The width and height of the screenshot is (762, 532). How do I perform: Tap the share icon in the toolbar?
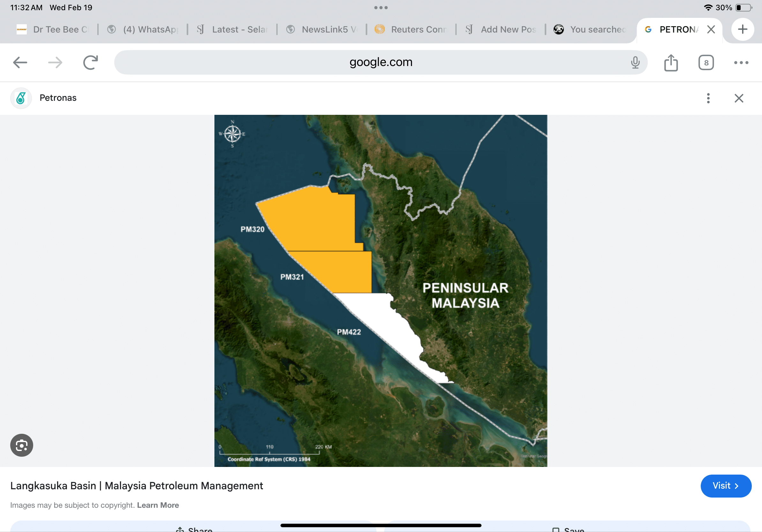point(671,63)
